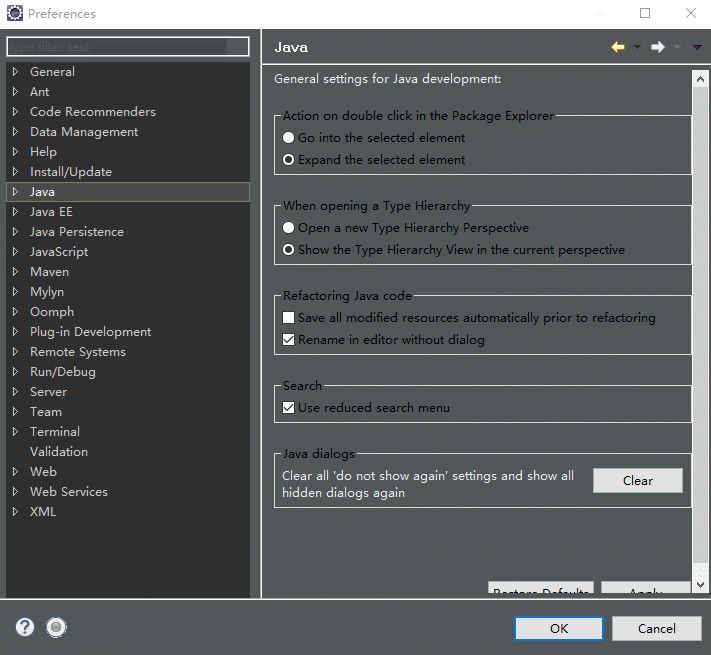Select the Web category
711x655 pixels.
[x=43, y=471]
